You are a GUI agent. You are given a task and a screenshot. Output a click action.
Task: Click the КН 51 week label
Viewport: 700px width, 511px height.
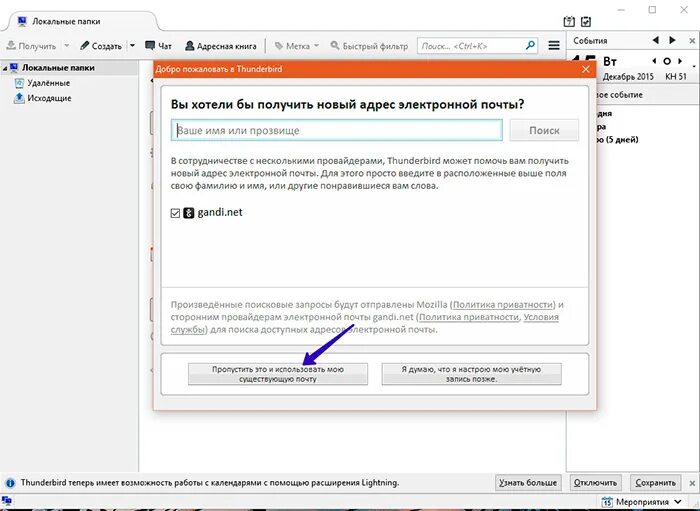[675, 77]
